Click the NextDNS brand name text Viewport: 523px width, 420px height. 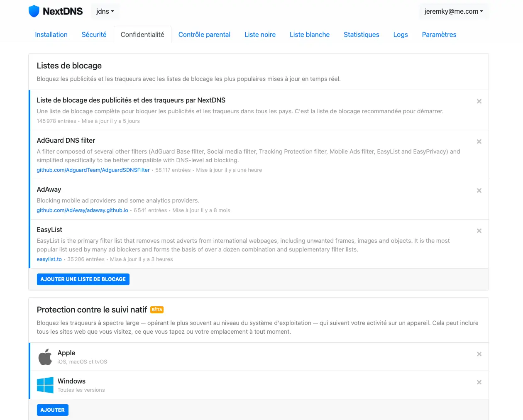[63, 11]
